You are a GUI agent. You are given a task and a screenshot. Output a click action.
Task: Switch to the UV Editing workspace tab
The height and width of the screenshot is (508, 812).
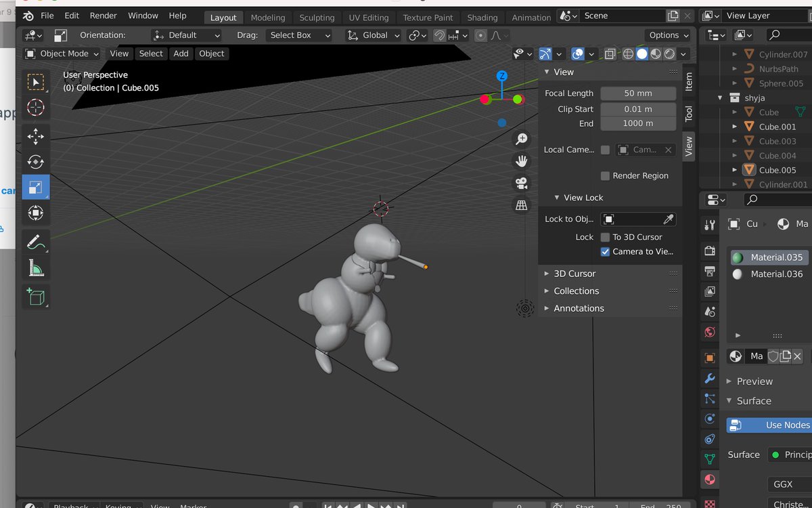[x=369, y=18]
